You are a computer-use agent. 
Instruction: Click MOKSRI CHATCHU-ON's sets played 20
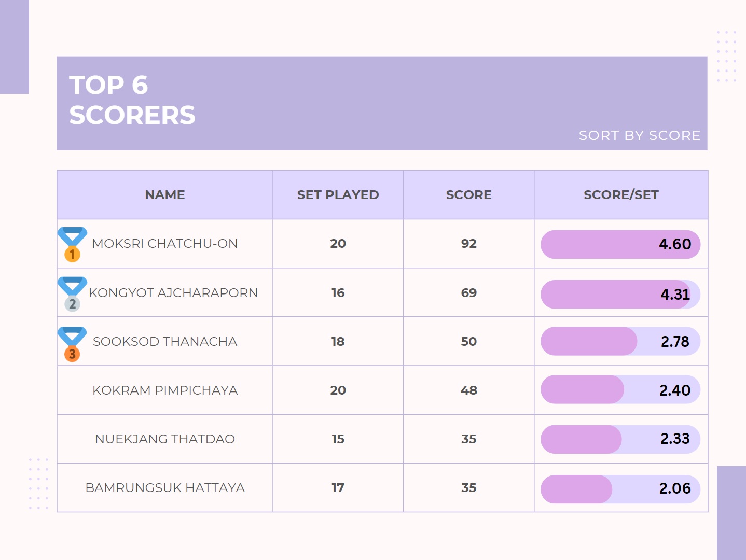tap(338, 244)
